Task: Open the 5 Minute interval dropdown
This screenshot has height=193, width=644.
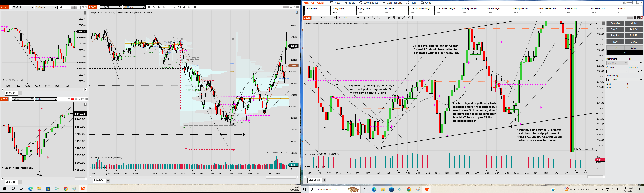Action: (x=46, y=7)
